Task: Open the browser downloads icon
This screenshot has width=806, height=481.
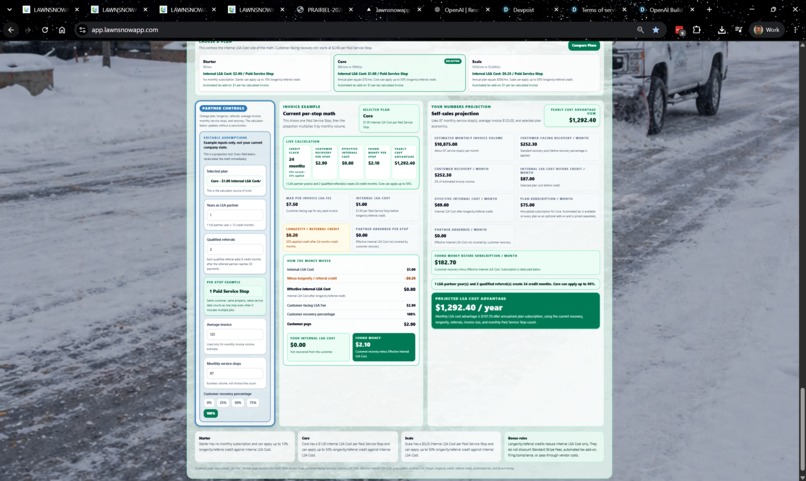Action: coord(722,30)
